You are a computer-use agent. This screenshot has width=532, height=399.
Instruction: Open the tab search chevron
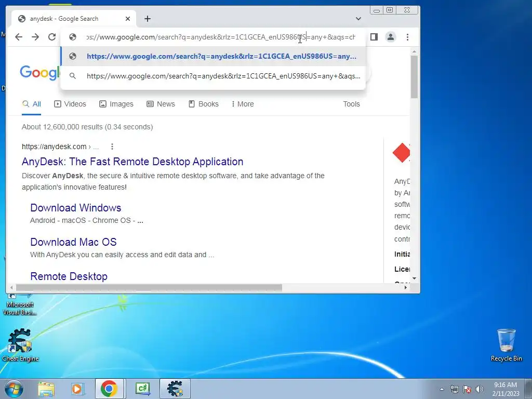tap(358, 19)
